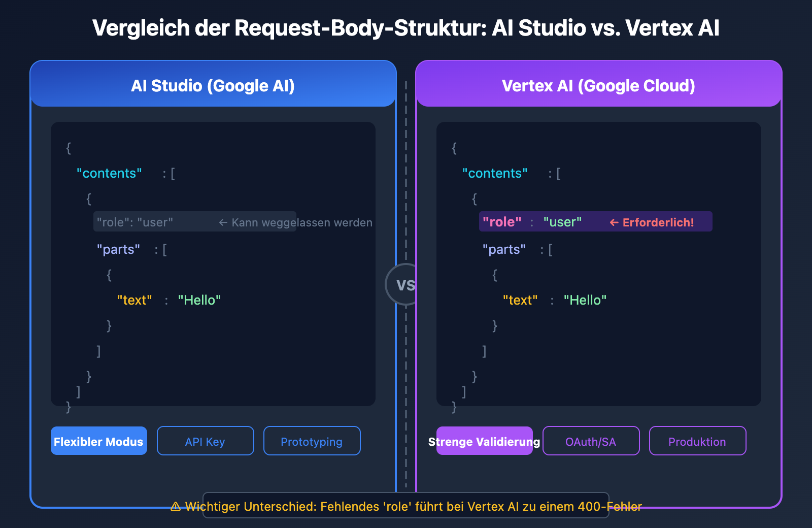Select the highlighted 'role' key in Vertex AI panel
Screen dimensions: 812x528
point(502,222)
